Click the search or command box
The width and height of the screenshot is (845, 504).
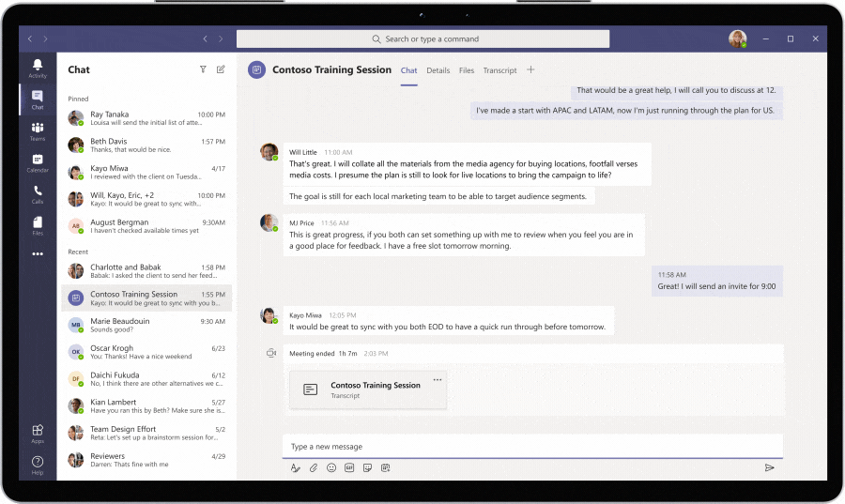pos(422,39)
